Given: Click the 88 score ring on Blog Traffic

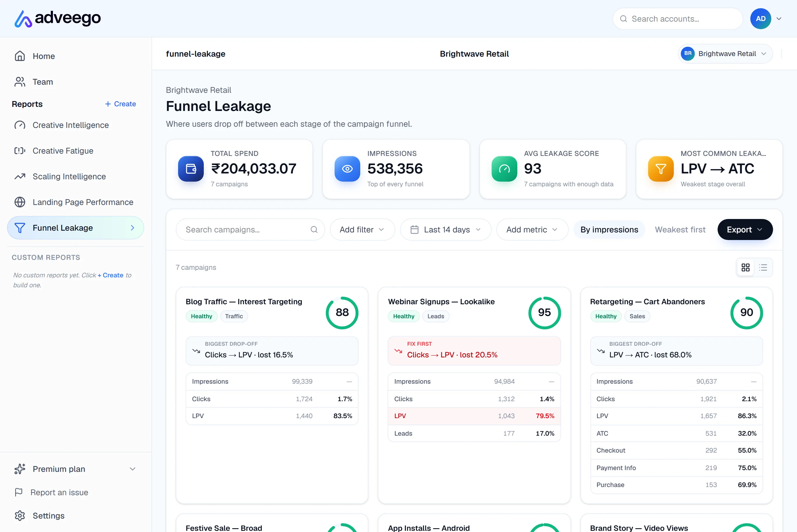Looking at the screenshot, I should click(x=342, y=312).
